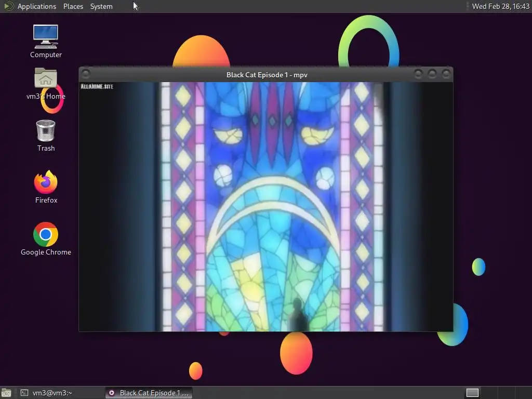
Task: Click the show desktop icon in bottom panel
Action: (x=6, y=393)
